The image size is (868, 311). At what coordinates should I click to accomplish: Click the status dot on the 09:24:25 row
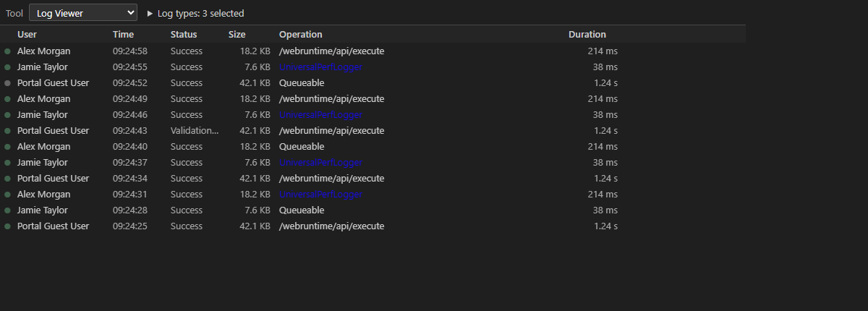(x=8, y=226)
